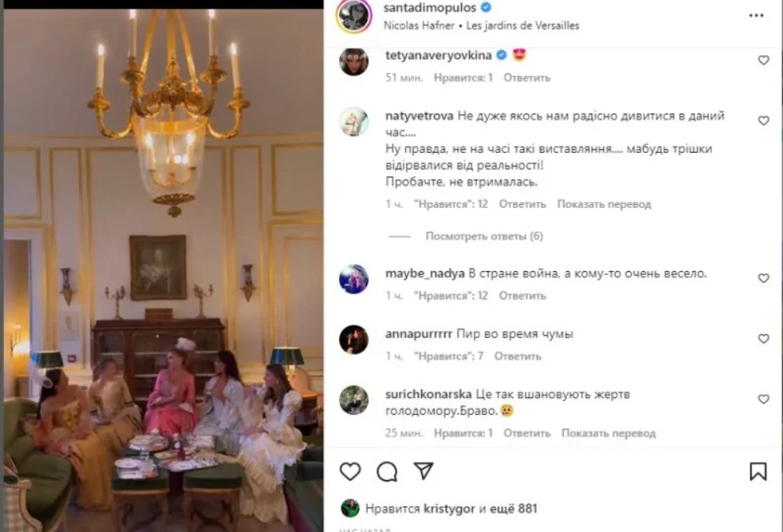This screenshot has height=532, width=783.
Task: Like the post with the heart icon
Action: pos(350,471)
